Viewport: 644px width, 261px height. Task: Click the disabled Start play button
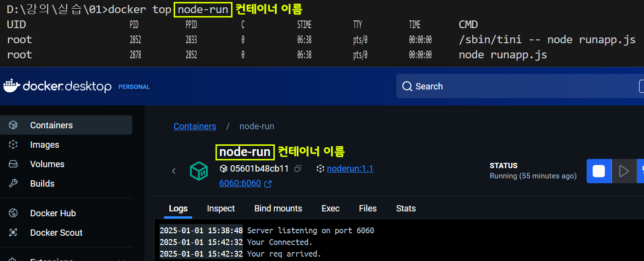(624, 171)
